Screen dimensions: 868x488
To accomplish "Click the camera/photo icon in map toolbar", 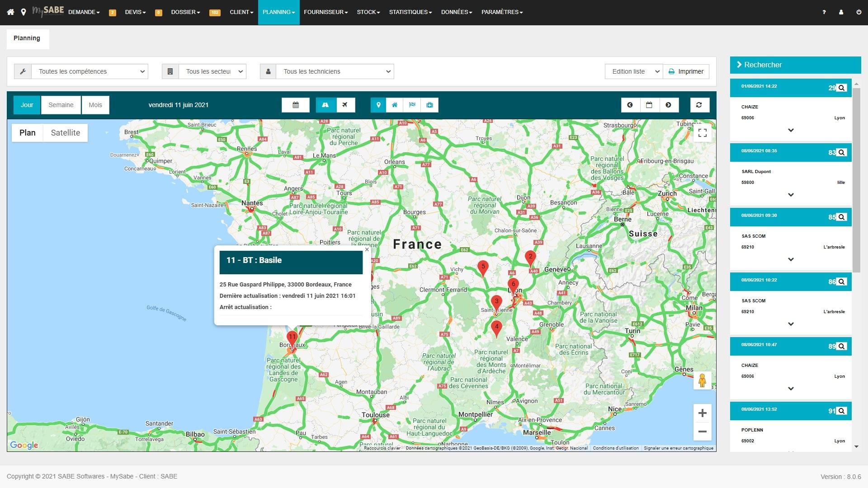I will 430,105.
